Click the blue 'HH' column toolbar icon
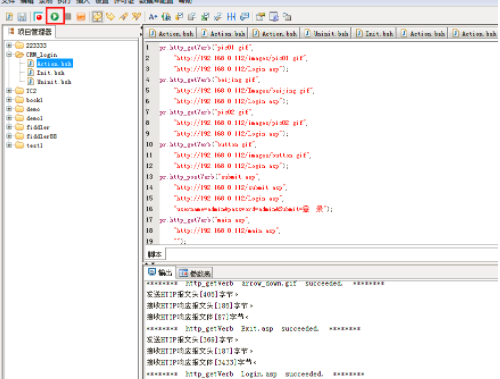Viewport: 500px width, 379px height. tap(231, 17)
